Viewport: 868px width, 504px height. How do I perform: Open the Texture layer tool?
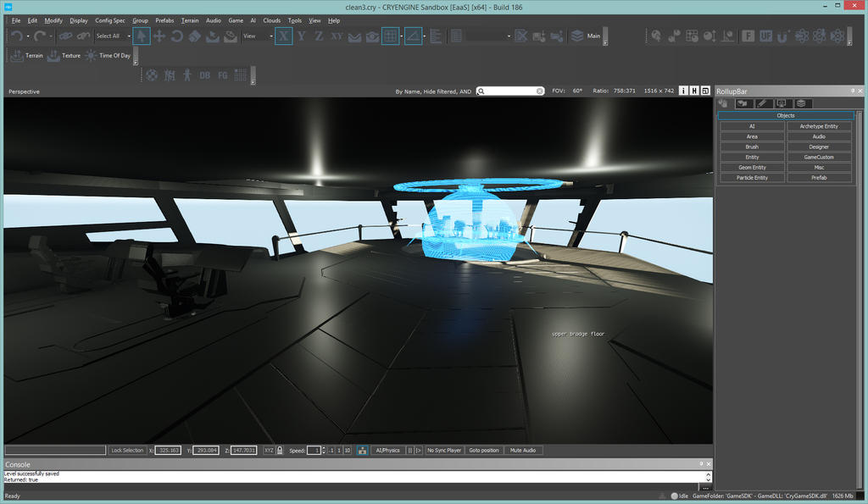(64, 55)
